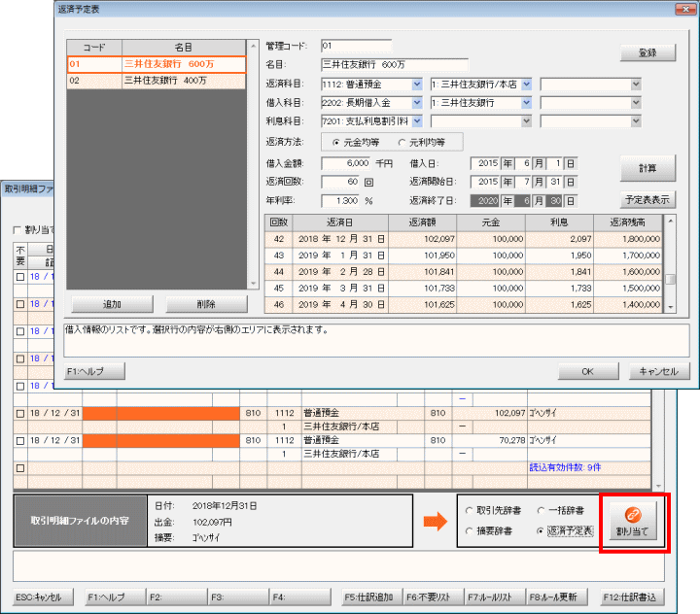Click F1:ヘルプ in 返済予定表 dialog
The height and width of the screenshot is (614, 700).
(x=94, y=371)
